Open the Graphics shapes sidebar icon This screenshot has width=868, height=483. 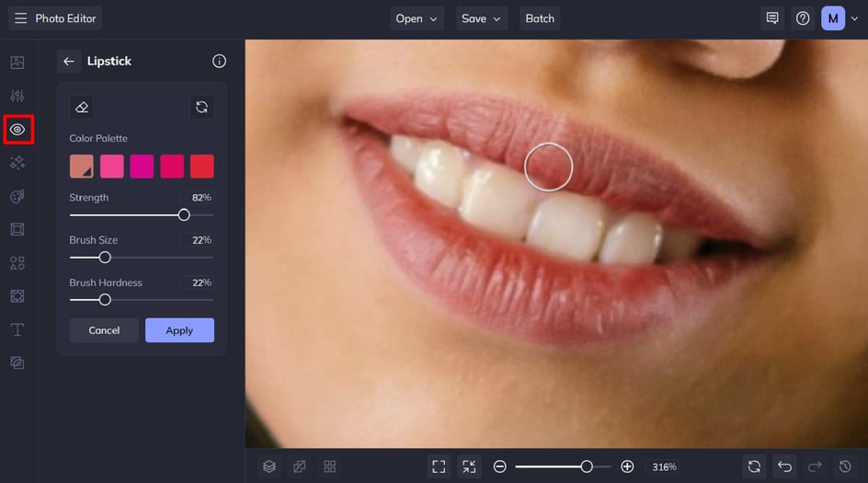pos(17,263)
